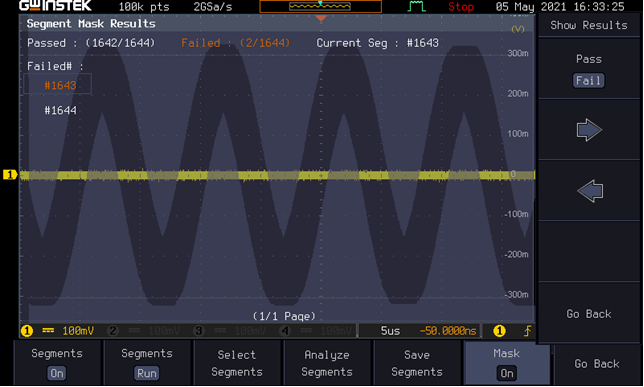This screenshot has width=644, height=387.
Task: Click the (1/1 Page) indicator
Action: click(x=284, y=316)
